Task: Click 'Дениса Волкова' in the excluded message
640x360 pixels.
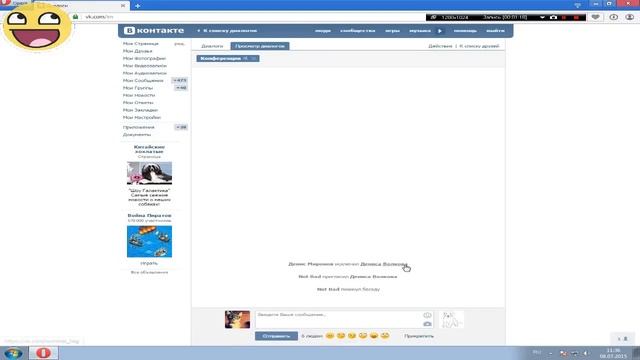Action: click(384, 264)
